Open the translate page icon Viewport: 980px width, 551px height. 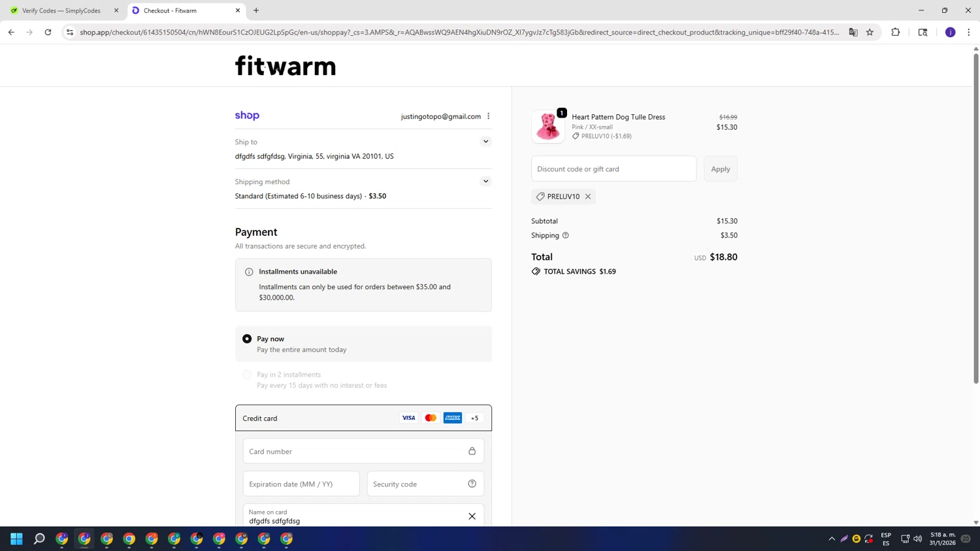coord(853,32)
